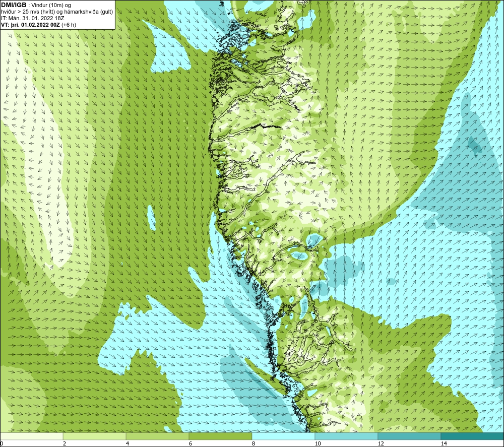Click the 2–4 m/s light green swatch
Screen dimensions: 504x447
pos(94,436)
